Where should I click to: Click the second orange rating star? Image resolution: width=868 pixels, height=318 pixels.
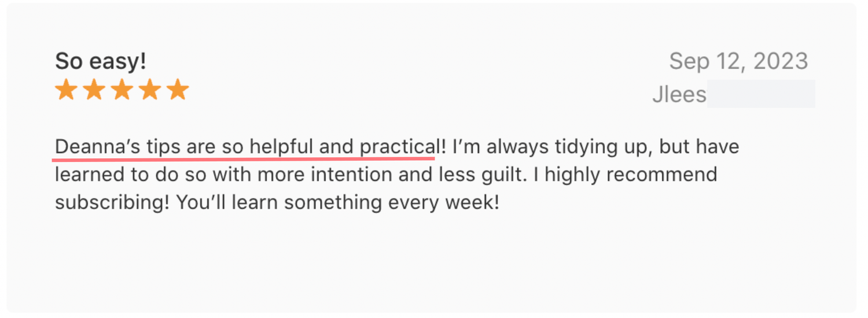click(x=94, y=90)
